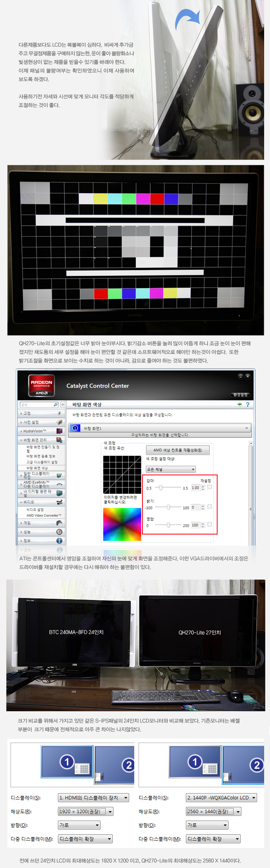Screen dimensions: 270x868
Task: Click the AMD 색상 컨트롤 재활성화 button
Action: tap(178, 450)
